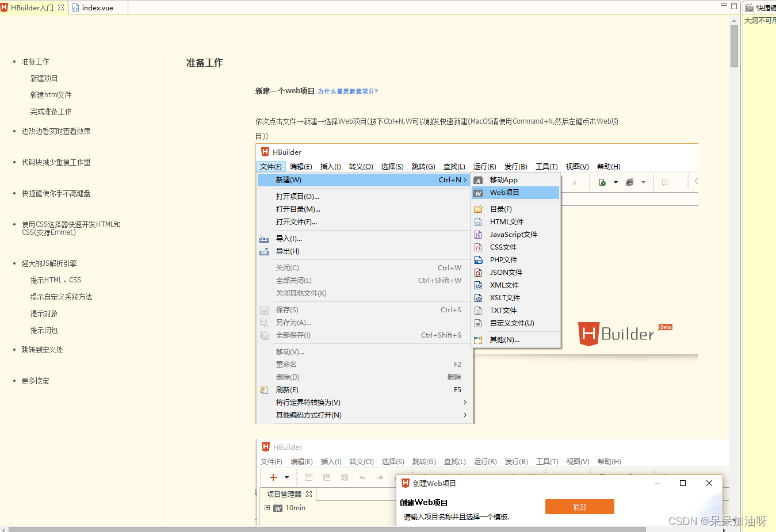Click the vertical scrollbar on the right
776x532 pixels.
point(735,45)
